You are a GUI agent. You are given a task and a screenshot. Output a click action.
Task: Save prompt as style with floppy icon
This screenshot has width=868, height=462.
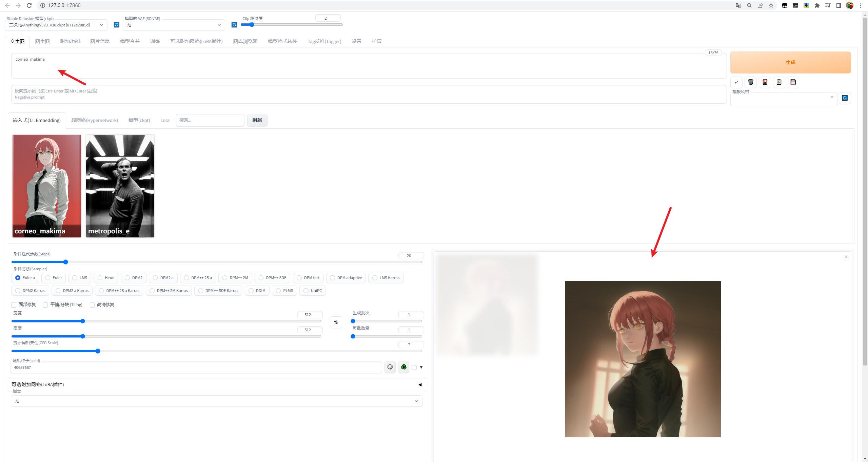click(793, 82)
